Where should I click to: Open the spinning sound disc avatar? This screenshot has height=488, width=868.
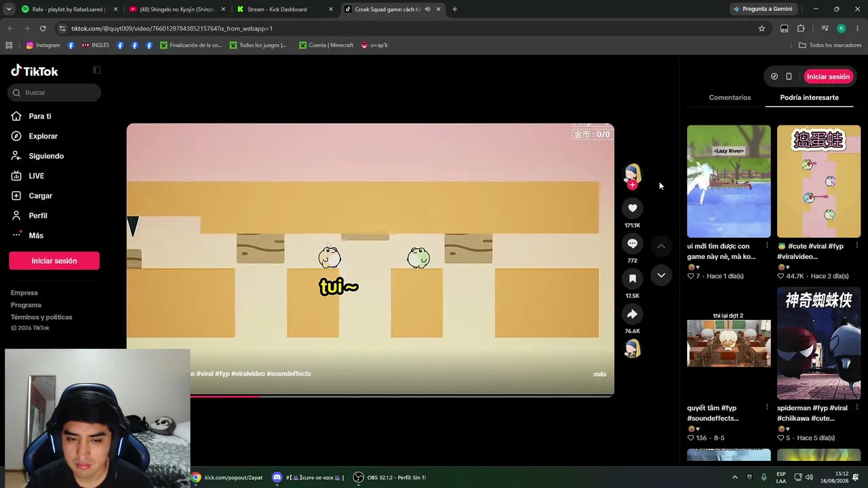click(x=632, y=348)
